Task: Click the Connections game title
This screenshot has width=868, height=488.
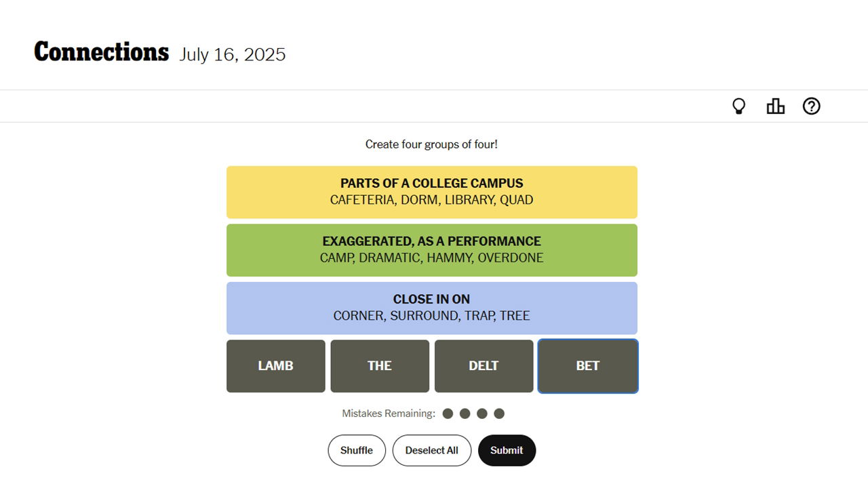Action: (x=102, y=52)
